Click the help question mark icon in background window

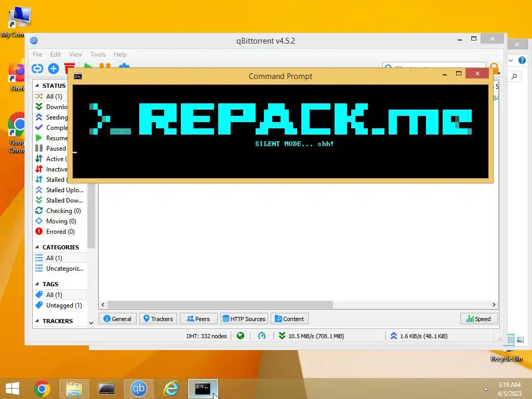(522, 60)
